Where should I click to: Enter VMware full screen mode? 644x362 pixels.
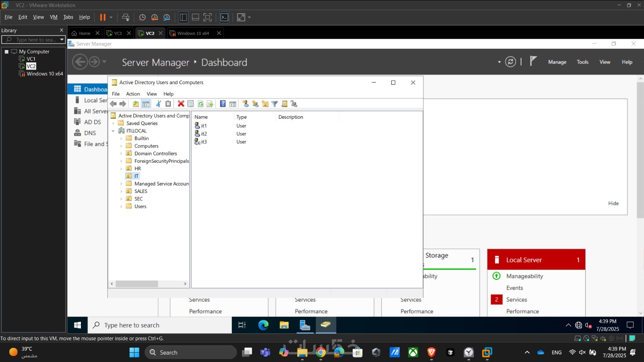coord(208,17)
